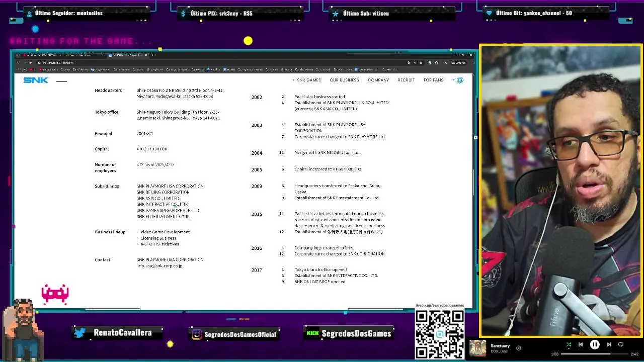This screenshot has height=362, width=644.
Task: Select the text SNK BEIJING CORPORATION
Action: click(163, 192)
